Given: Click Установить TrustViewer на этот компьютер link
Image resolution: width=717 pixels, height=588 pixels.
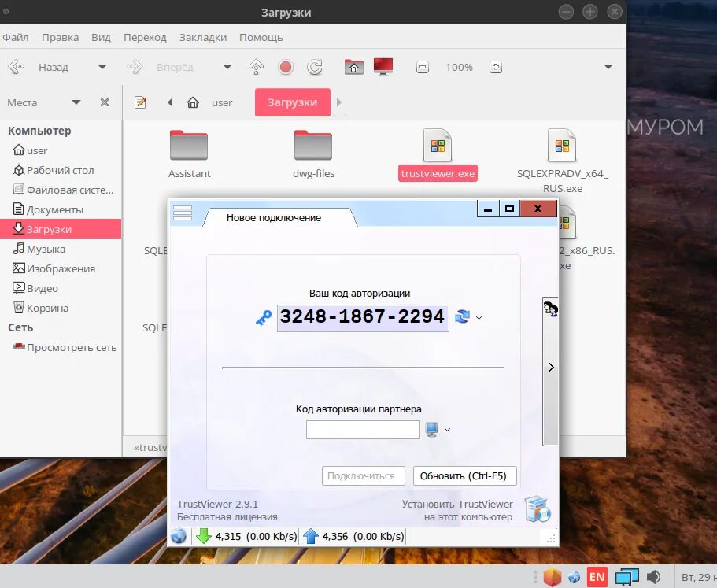Looking at the screenshot, I should (x=457, y=510).
